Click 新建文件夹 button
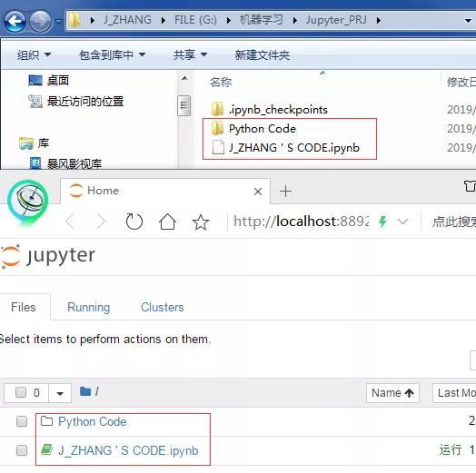Screen dimensions: 476x473 (x=263, y=54)
